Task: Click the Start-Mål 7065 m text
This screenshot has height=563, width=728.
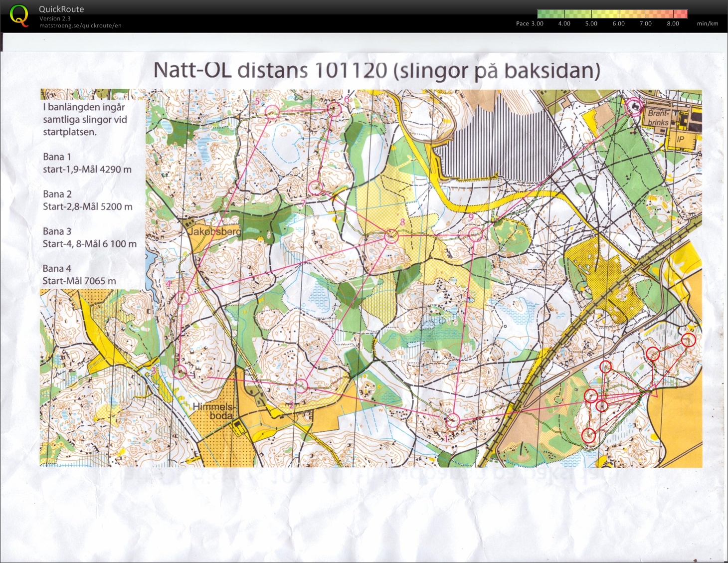Action: tap(79, 281)
